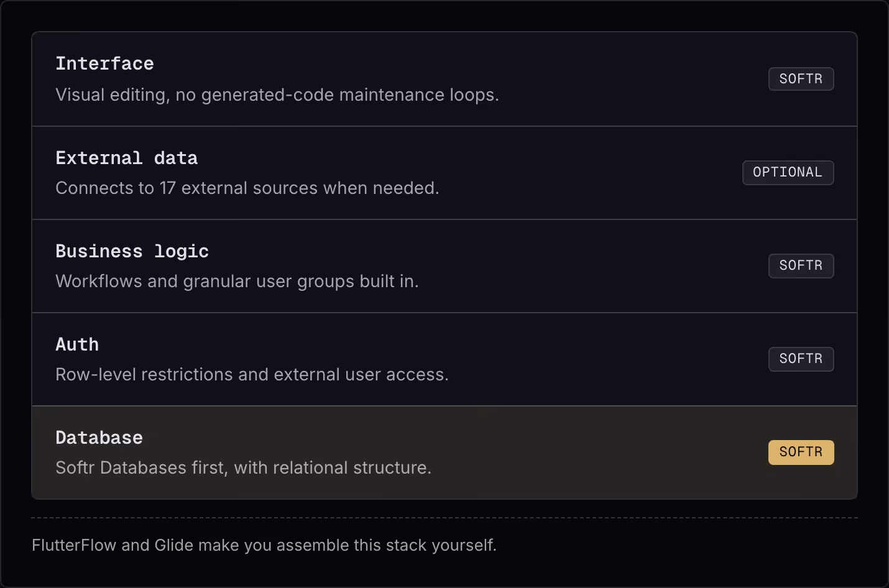Click the highlighted SOFTR badge in Database row
This screenshot has height=588, width=889.
coord(801,452)
